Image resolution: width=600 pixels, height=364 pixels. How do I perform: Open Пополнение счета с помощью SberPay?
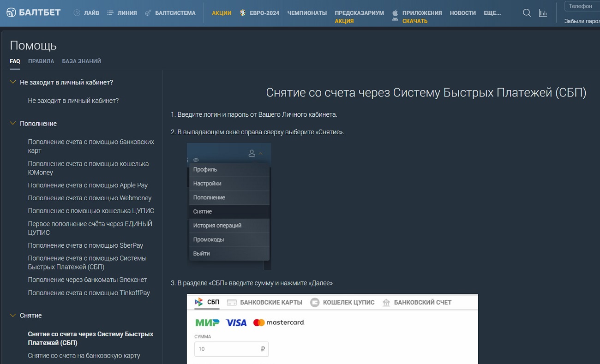pos(85,245)
